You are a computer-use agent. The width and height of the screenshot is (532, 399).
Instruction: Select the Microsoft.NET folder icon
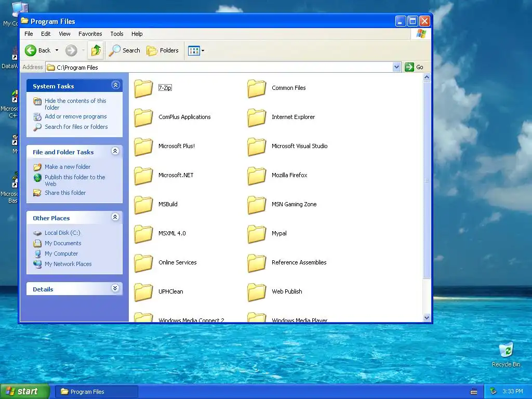coord(143,176)
